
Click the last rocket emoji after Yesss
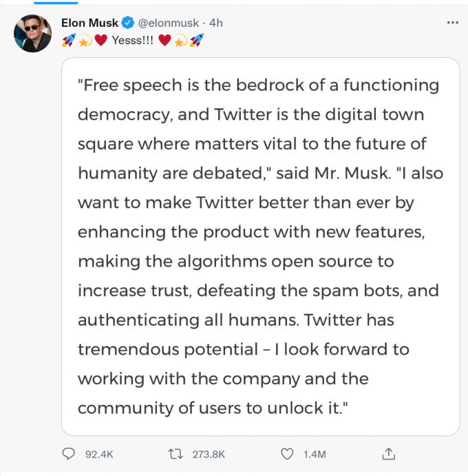(x=197, y=41)
